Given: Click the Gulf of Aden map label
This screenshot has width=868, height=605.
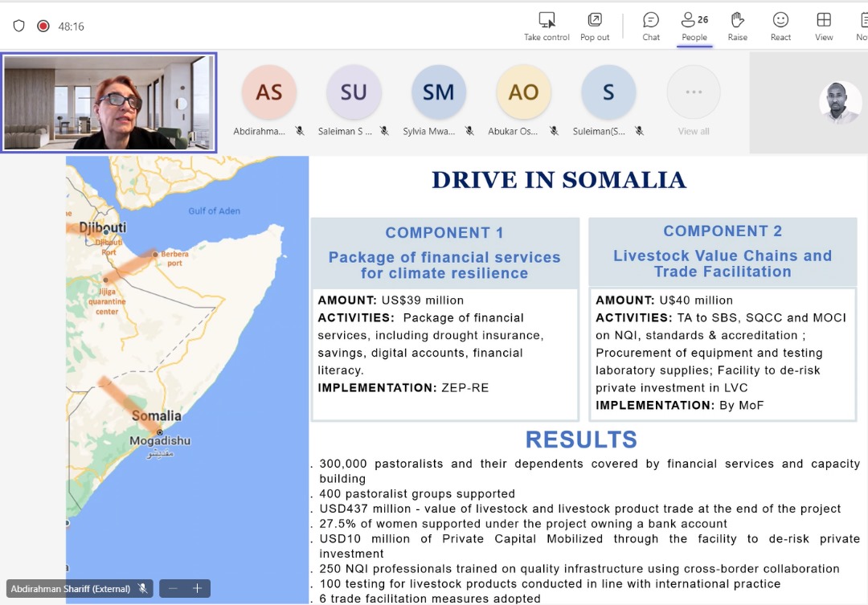Looking at the screenshot, I should pyautogui.click(x=215, y=211).
